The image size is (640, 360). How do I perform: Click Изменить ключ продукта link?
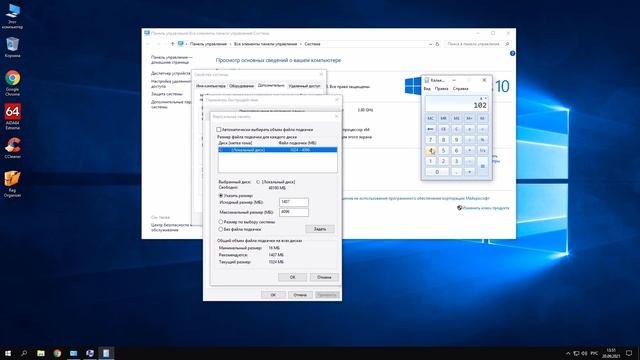click(486, 208)
